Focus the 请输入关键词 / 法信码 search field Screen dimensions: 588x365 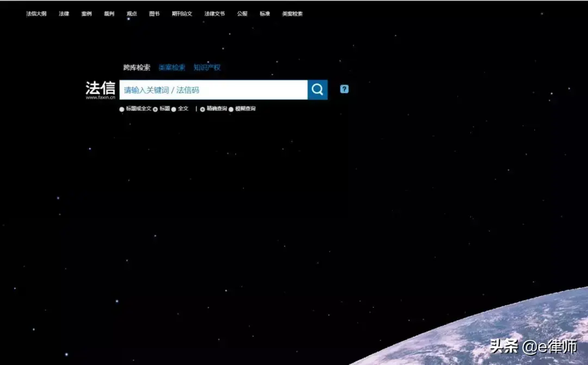tap(213, 90)
